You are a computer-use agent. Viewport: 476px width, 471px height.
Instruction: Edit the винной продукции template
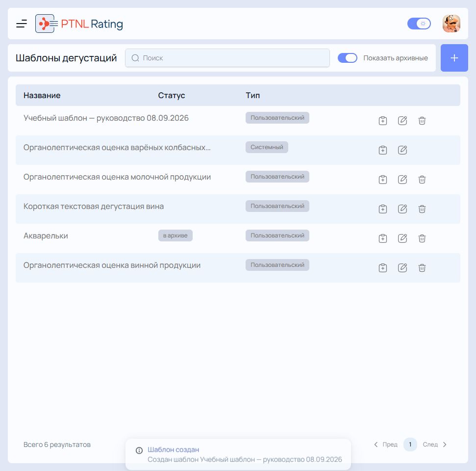click(x=402, y=268)
